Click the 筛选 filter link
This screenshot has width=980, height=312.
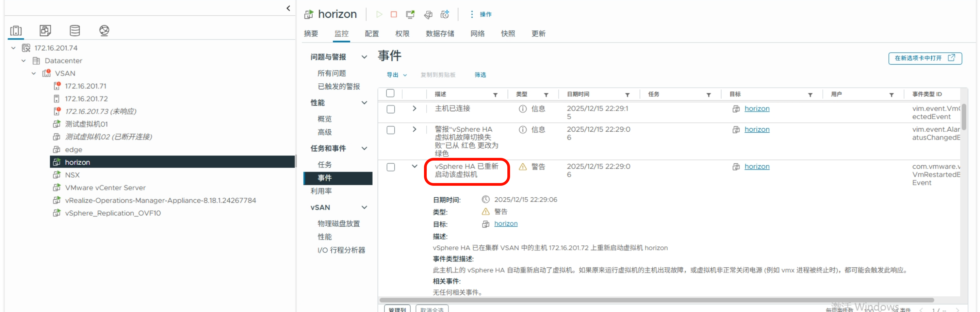pos(480,75)
